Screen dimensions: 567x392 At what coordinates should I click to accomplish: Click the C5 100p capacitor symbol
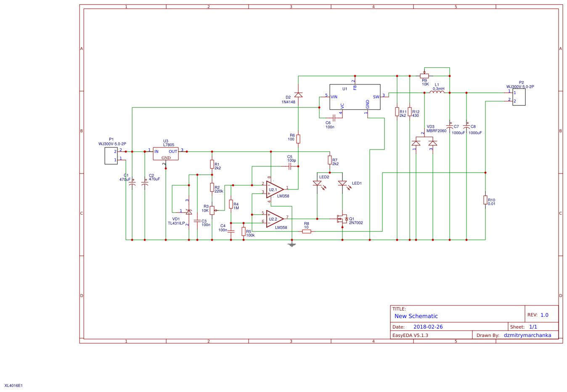(290, 166)
